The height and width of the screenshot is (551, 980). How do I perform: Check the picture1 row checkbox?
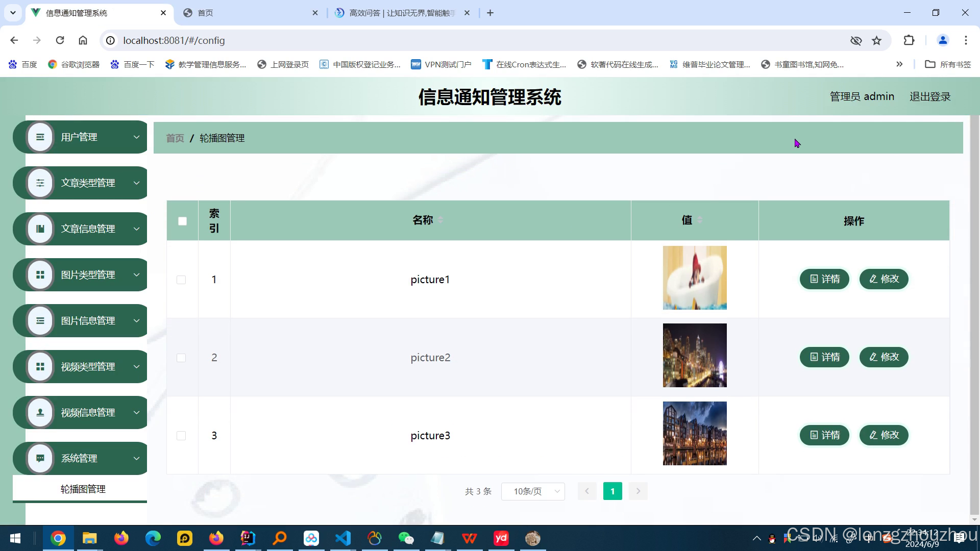coord(181,280)
